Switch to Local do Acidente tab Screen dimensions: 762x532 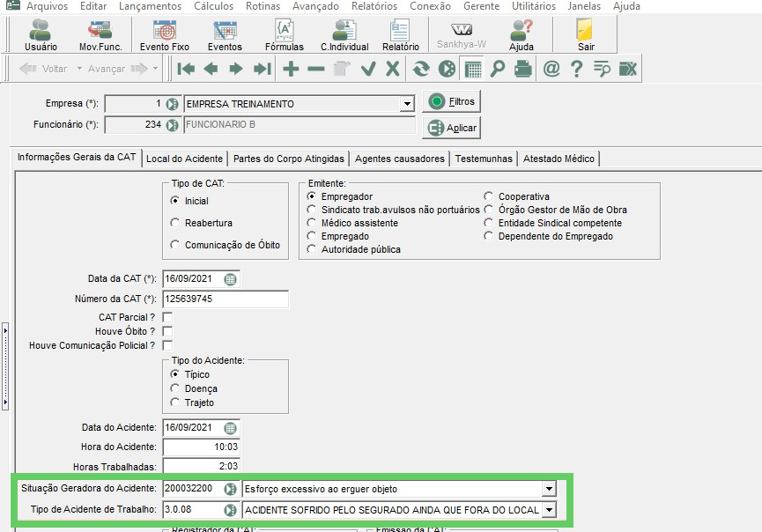[x=184, y=159]
